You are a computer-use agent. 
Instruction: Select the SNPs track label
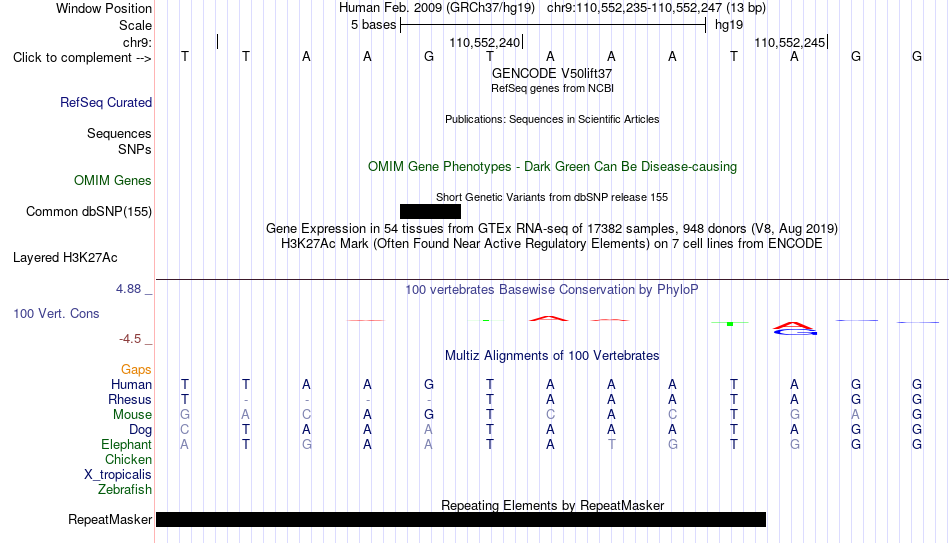click(x=135, y=149)
